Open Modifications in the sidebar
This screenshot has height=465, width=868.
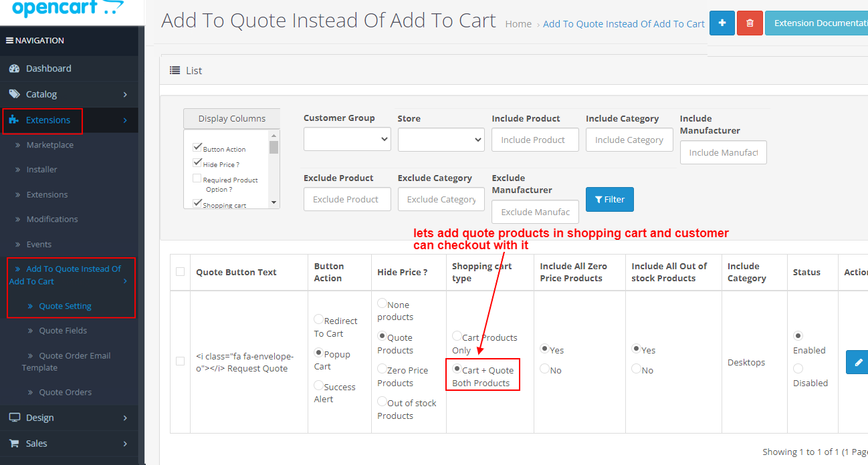click(x=52, y=219)
